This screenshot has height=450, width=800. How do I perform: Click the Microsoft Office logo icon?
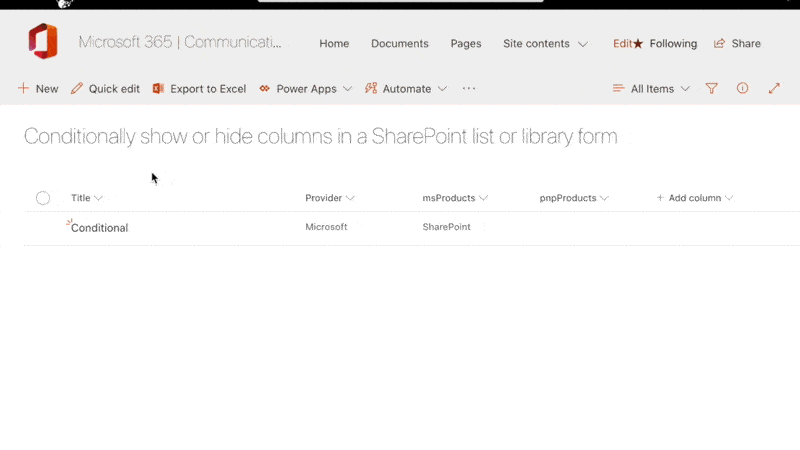(43, 43)
